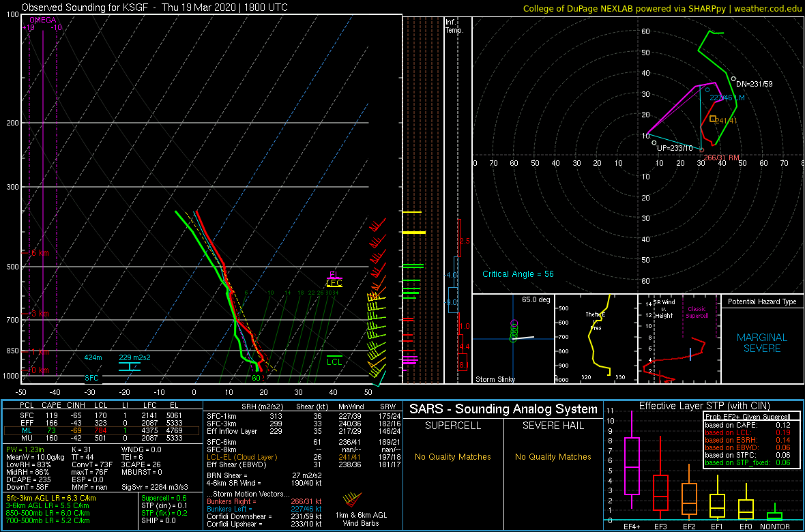Click the magenta EL label on skew-T

[x=334, y=274]
